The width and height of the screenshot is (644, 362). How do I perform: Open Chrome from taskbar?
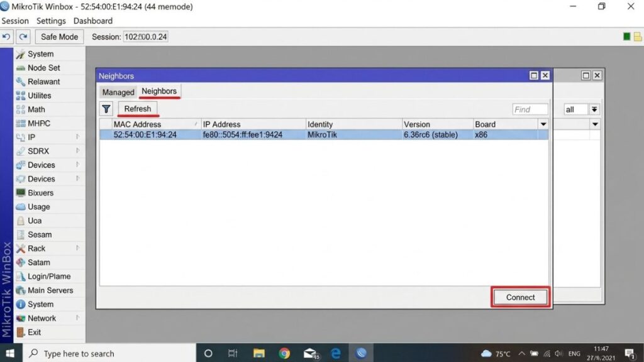(x=284, y=353)
